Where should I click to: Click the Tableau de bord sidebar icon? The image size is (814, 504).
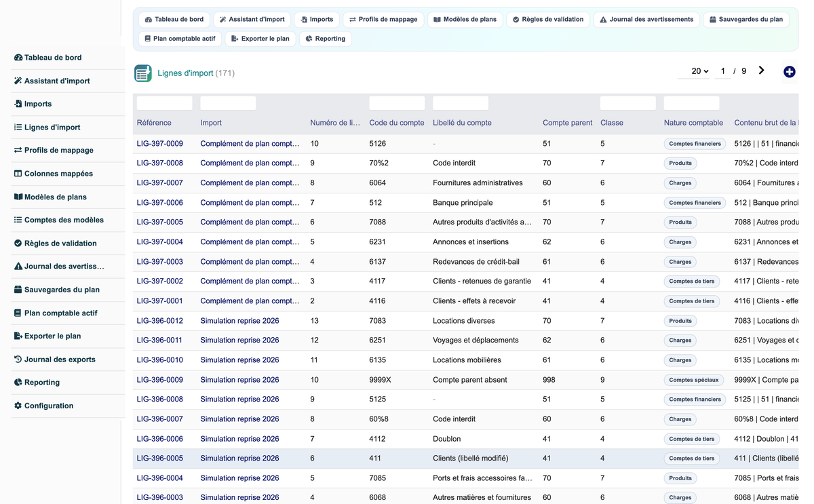(18, 58)
